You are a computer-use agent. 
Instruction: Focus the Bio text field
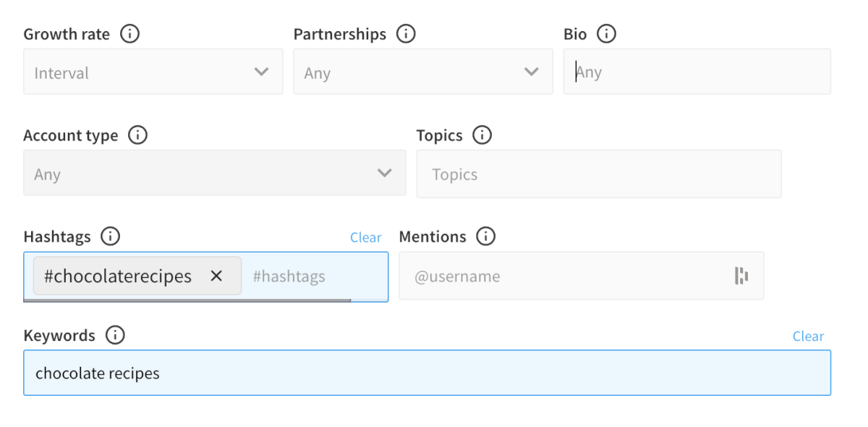(697, 72)
